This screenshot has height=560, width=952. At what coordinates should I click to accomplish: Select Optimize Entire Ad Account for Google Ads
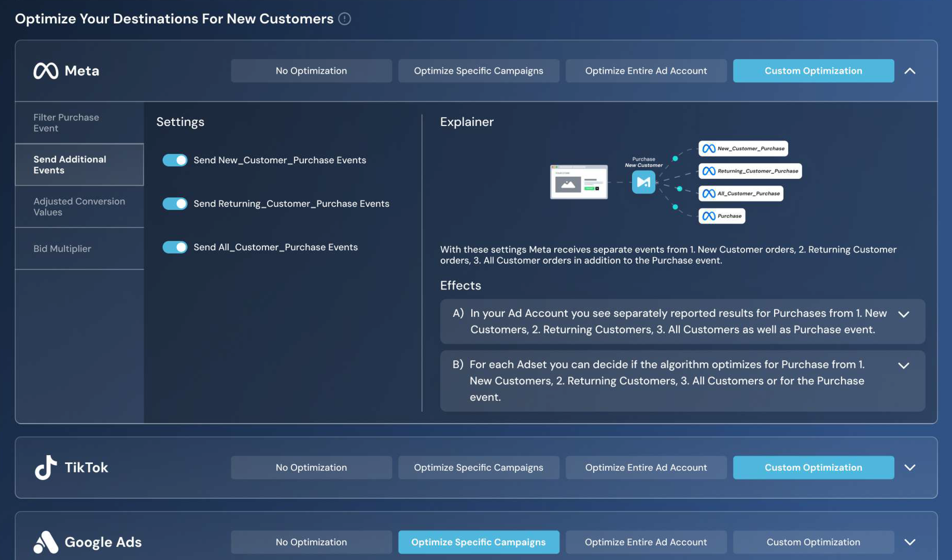point(646,542)
